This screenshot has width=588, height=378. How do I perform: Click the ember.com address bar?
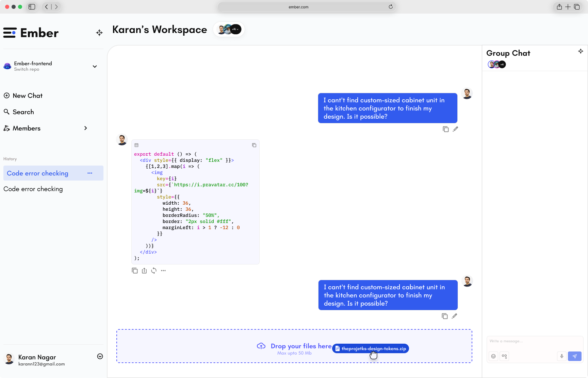[x=307, y=7]
